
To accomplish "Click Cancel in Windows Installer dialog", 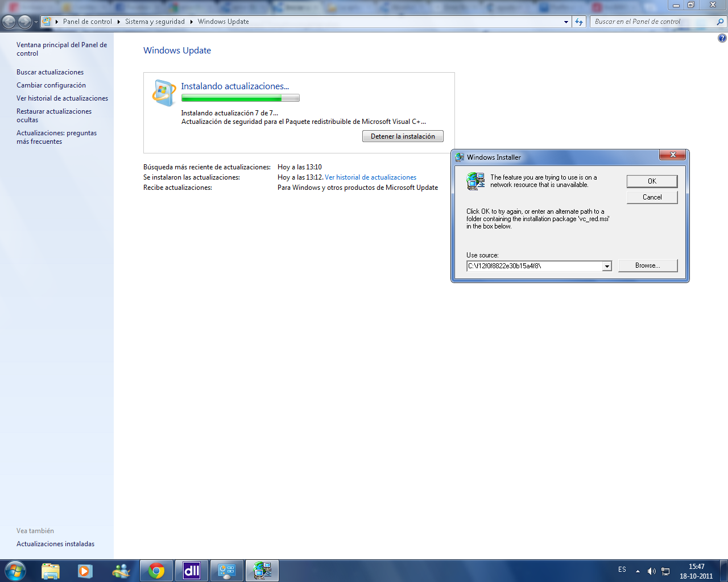I will pos(652,197).
